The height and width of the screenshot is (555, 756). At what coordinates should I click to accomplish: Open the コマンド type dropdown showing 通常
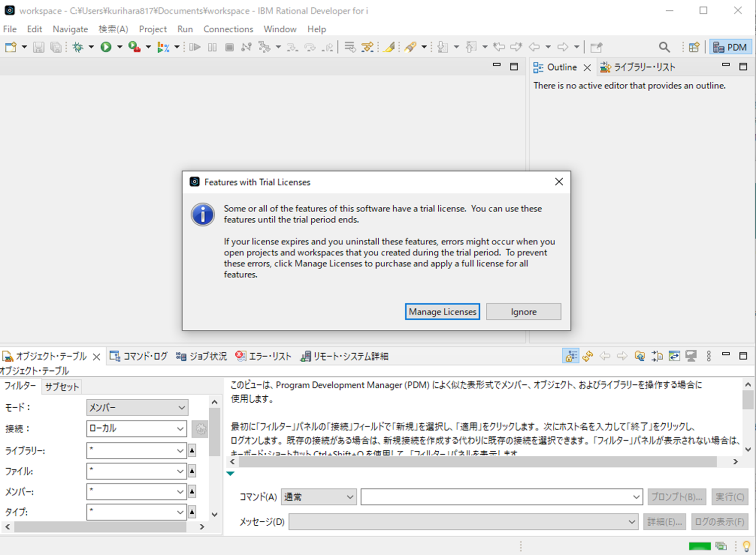[318, 497]
